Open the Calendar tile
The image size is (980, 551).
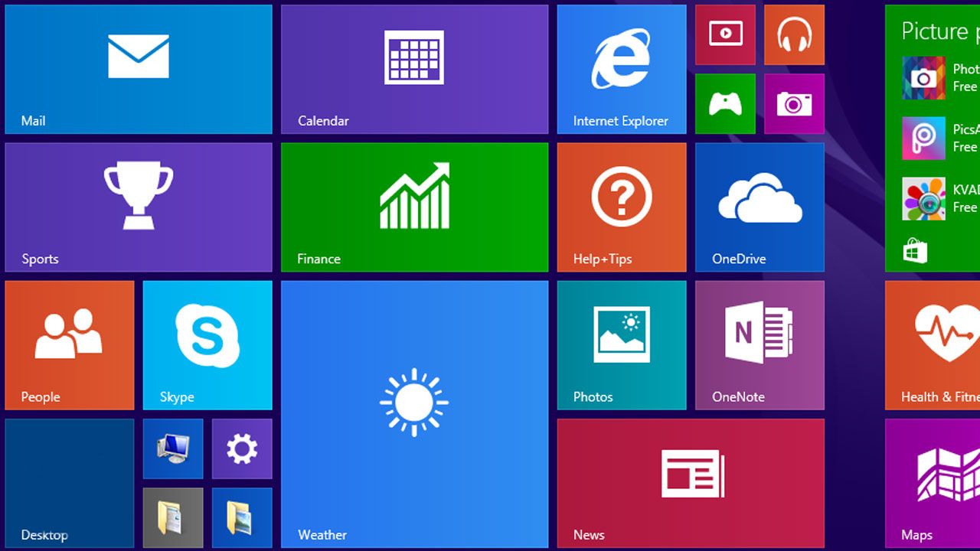coord(414,70)
